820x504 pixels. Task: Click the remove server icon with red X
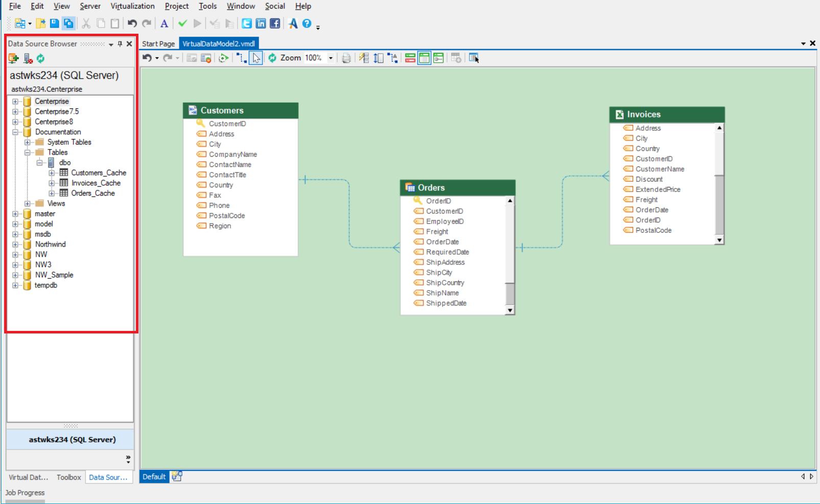[28, 59]
